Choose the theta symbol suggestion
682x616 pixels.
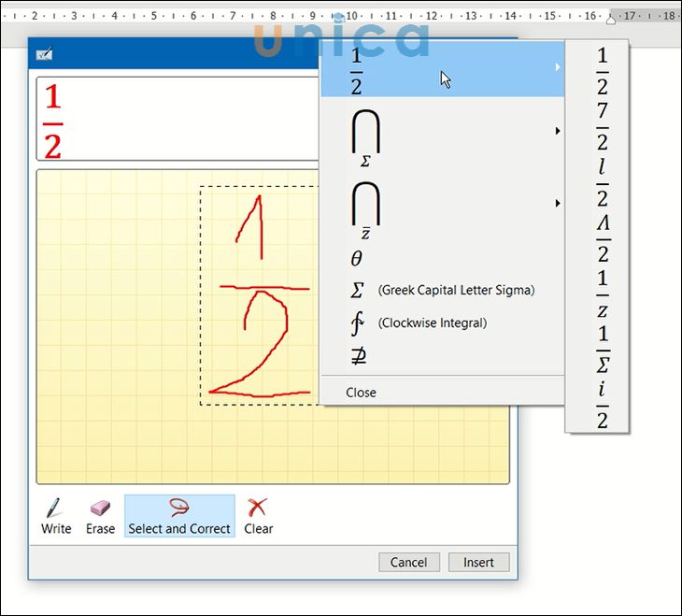357,259
